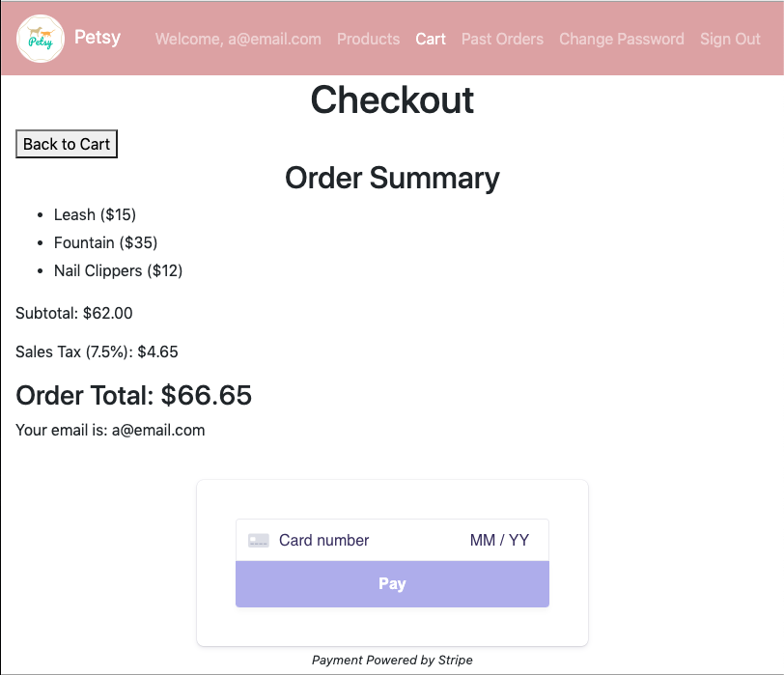Click Welcome, a@email.com in navbar

(x=238, y=39)
